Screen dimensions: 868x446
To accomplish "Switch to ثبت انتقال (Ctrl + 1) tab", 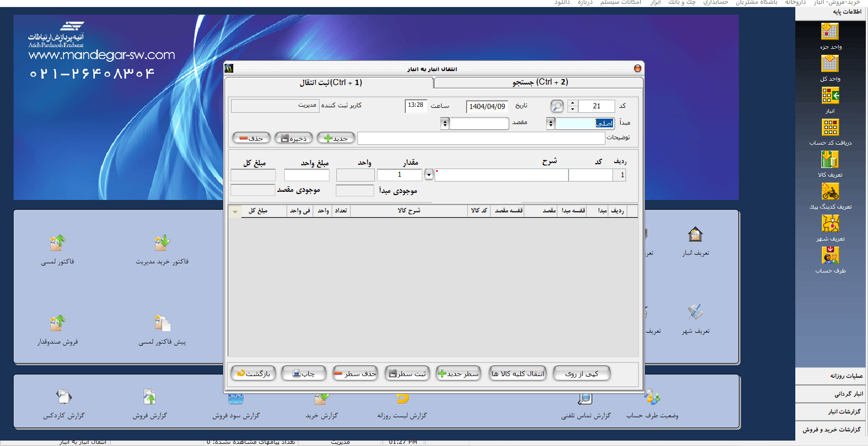I will coord(330,82).
